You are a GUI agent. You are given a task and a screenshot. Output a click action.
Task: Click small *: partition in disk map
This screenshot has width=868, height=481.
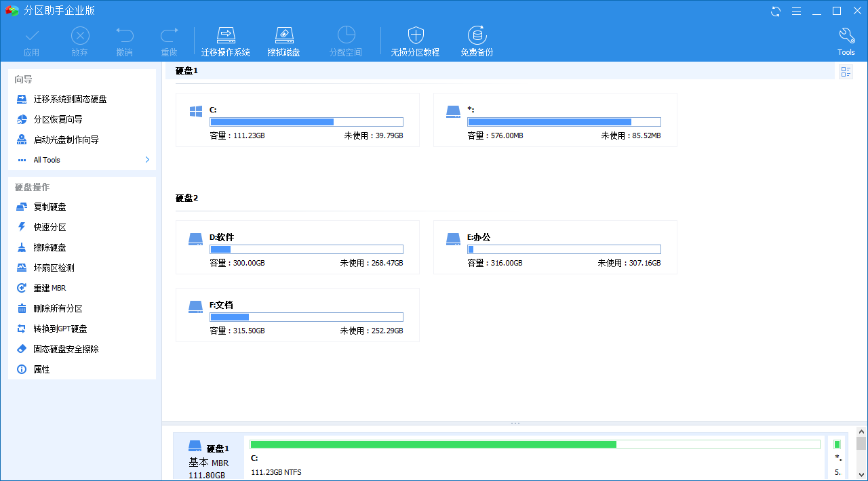coord(837,457)
